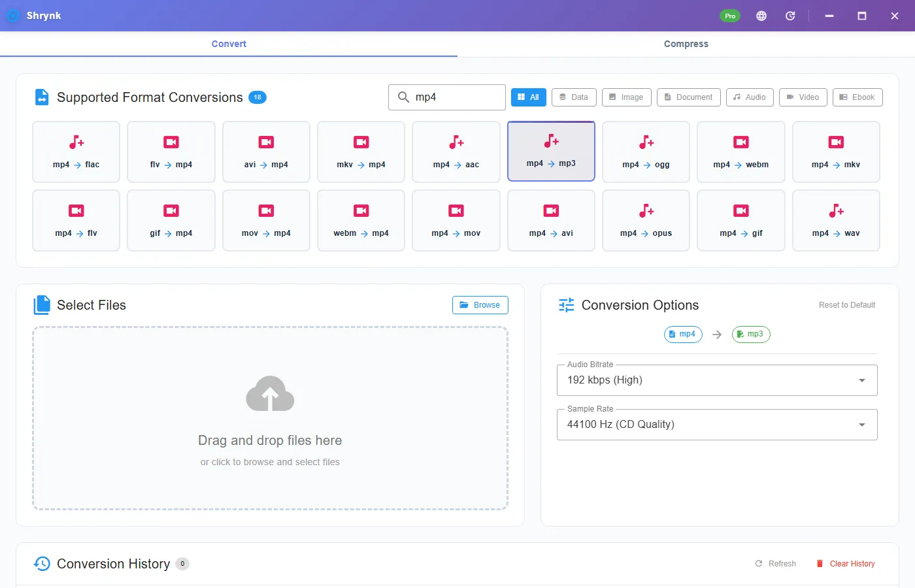Screen dimensions: 915x588
Task: Click the Browse button
Action: tap(480, 305)
